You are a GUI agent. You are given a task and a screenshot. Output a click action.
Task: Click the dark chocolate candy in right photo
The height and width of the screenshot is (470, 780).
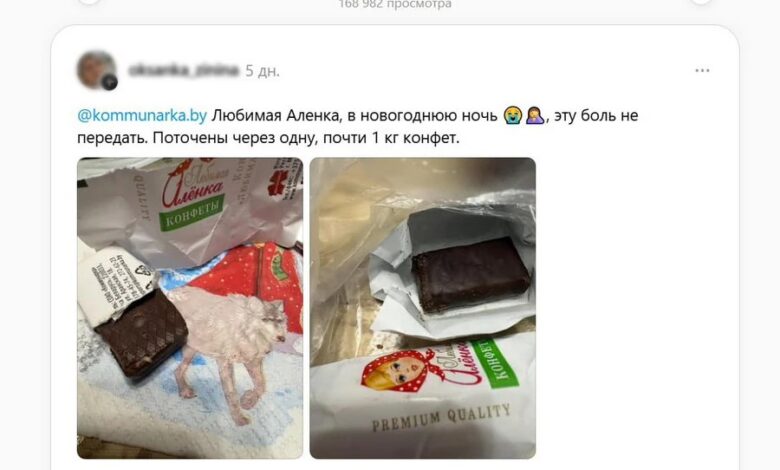coord(470,274)
